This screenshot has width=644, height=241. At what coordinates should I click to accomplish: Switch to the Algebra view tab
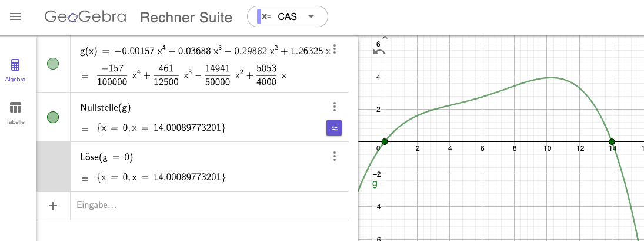[15, 70]
